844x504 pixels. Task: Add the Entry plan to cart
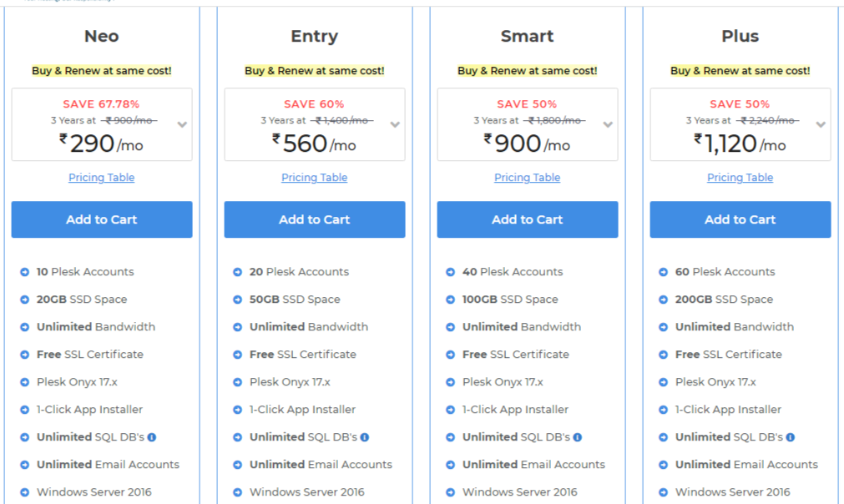tap(315, 219)
